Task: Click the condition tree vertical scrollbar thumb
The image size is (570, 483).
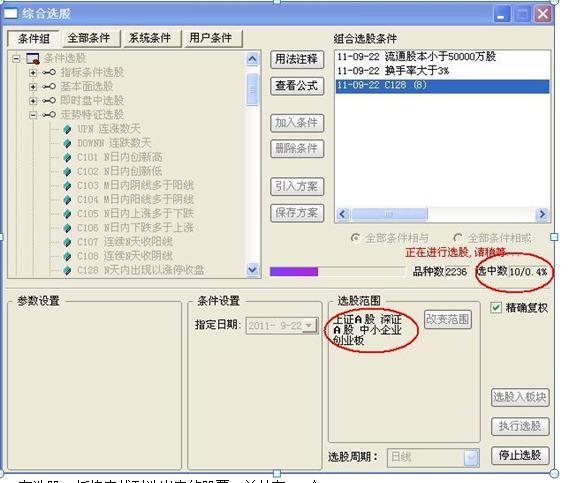Action: click(x=252, y=89)
